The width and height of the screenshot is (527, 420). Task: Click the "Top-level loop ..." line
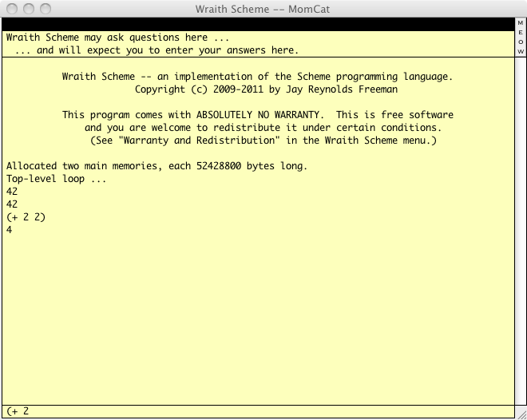click(x=56, y=179)
